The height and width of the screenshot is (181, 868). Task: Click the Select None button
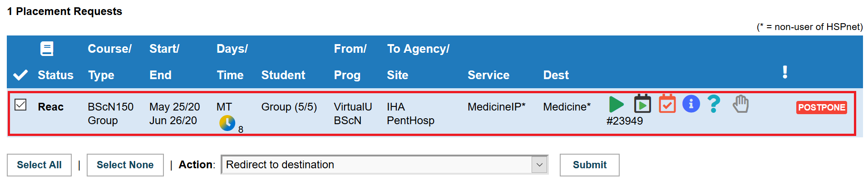coord(125,165)
